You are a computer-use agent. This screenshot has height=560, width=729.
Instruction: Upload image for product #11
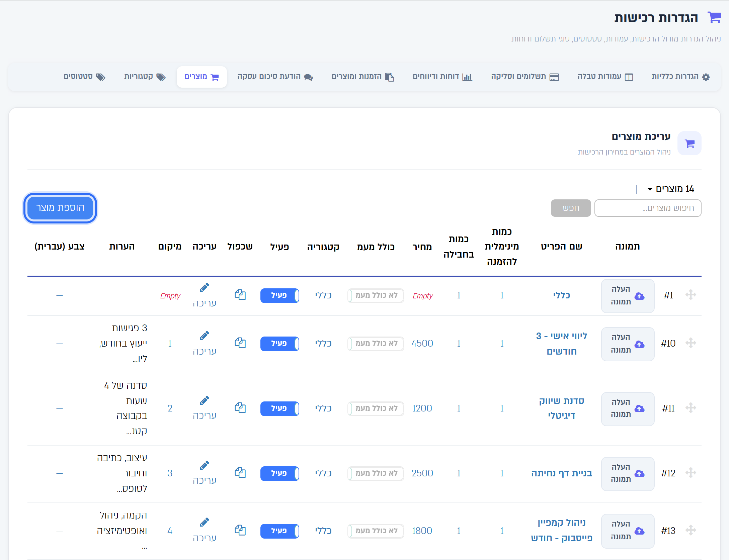628,409
